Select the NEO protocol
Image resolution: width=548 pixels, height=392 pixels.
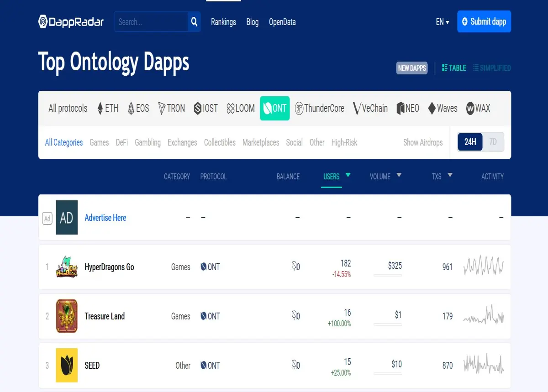pos(408,108)
